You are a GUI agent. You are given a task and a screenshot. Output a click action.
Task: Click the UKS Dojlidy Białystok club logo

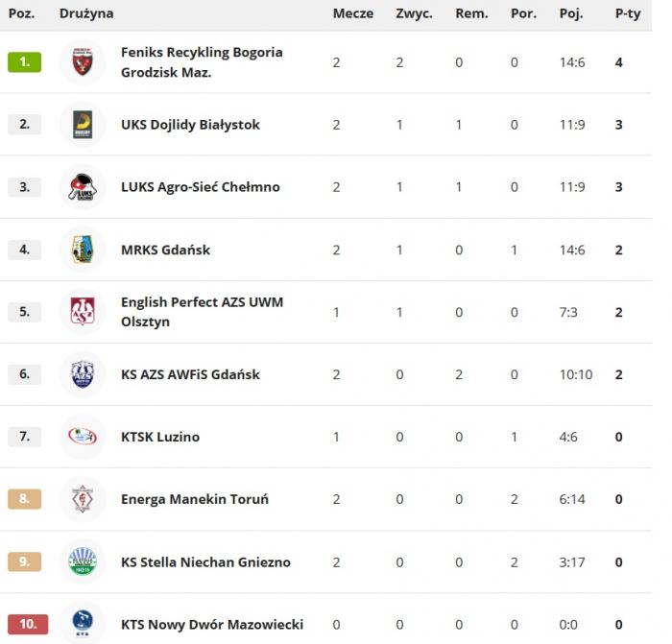(83, 125)
